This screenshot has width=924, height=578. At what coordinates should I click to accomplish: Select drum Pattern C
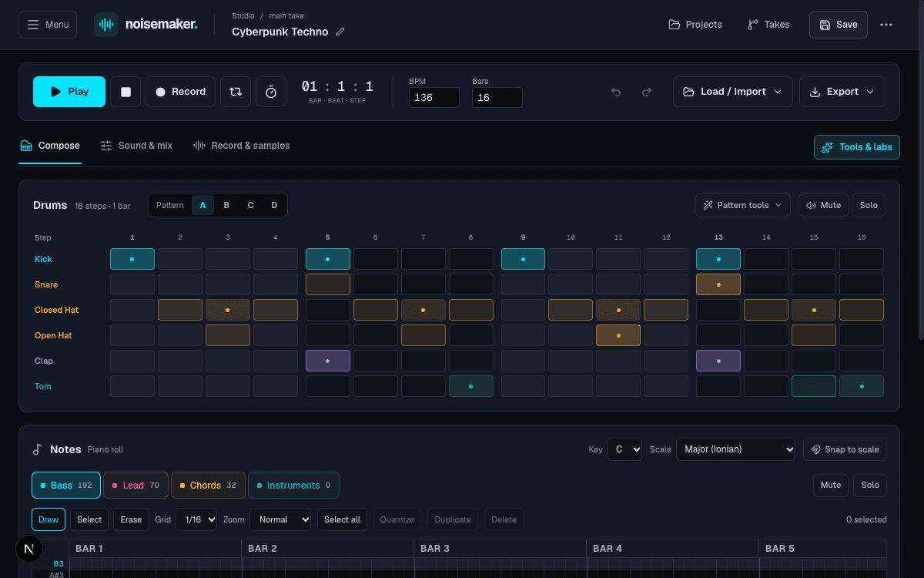(250, 205)
